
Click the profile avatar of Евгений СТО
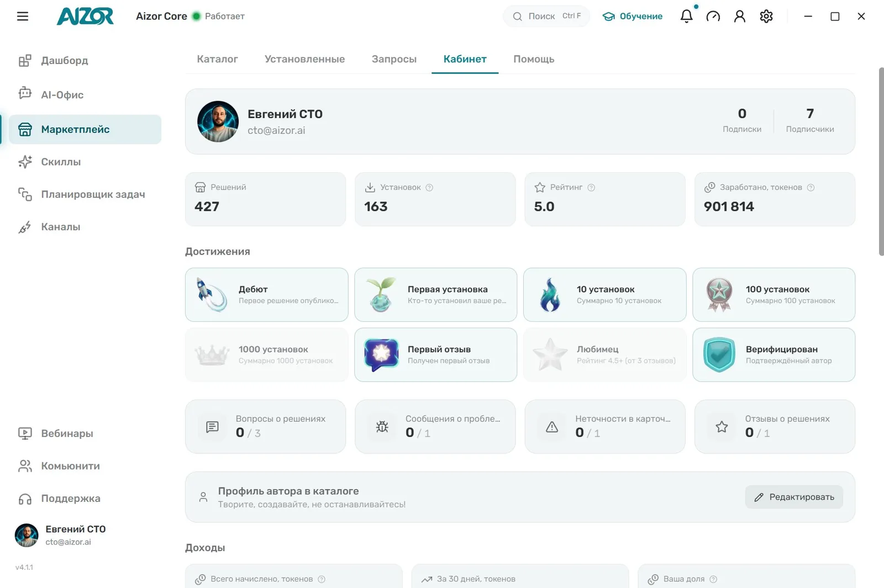218,121
